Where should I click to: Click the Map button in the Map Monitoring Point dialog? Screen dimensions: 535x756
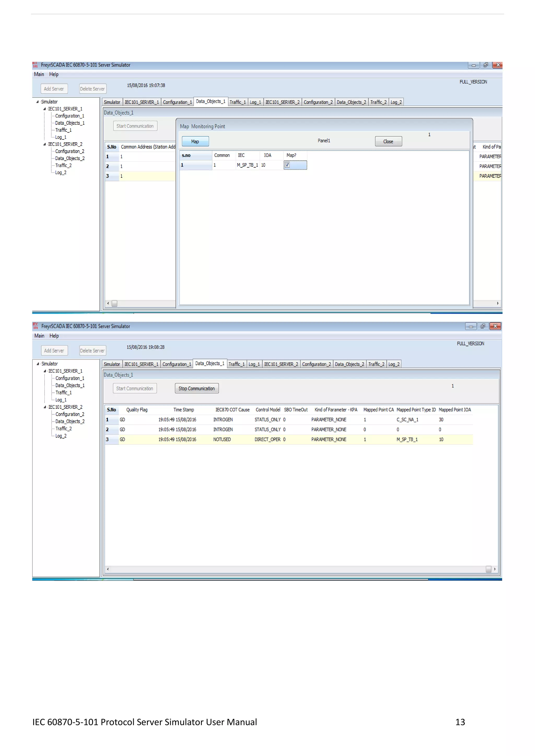point(195,141)
